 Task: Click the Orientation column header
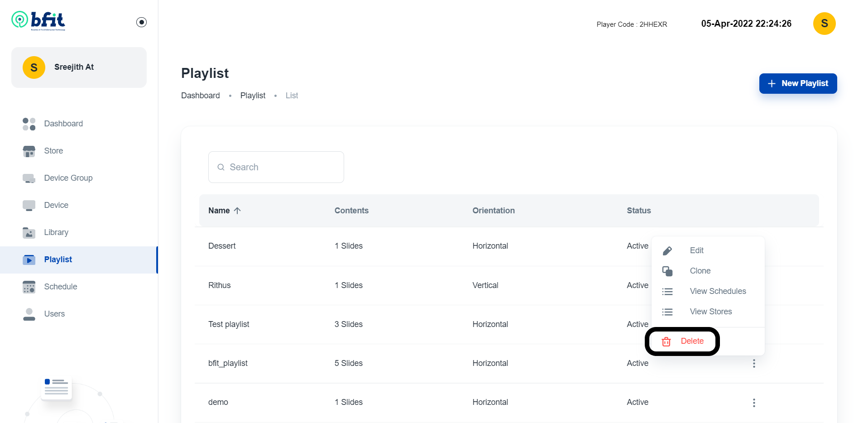coord(494,211)
